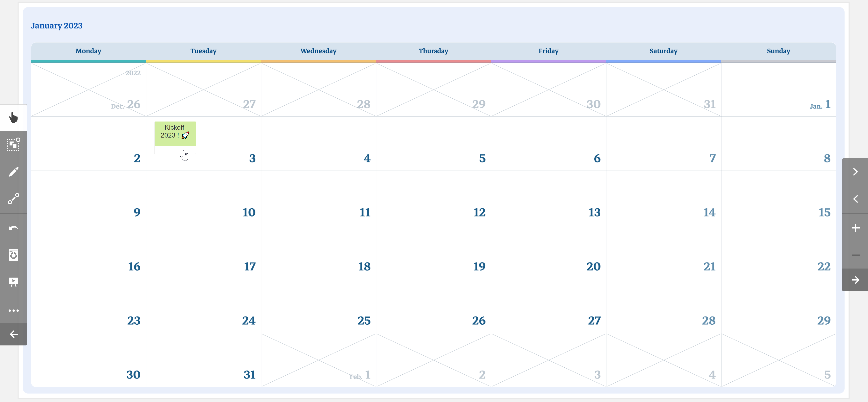Zoom out with the minus button
This screenshot has height=402, width=868.
(x=855, y=255)
